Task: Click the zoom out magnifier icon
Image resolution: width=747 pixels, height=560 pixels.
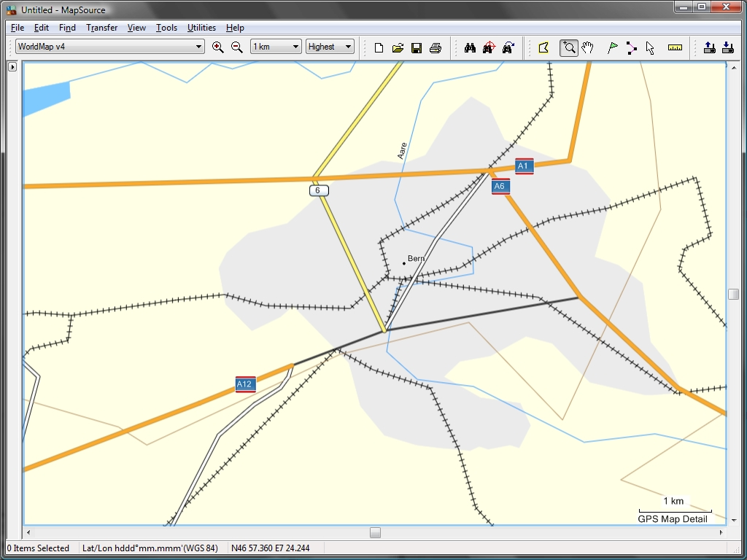Action: pyautogui.click(x=237, y=47)
